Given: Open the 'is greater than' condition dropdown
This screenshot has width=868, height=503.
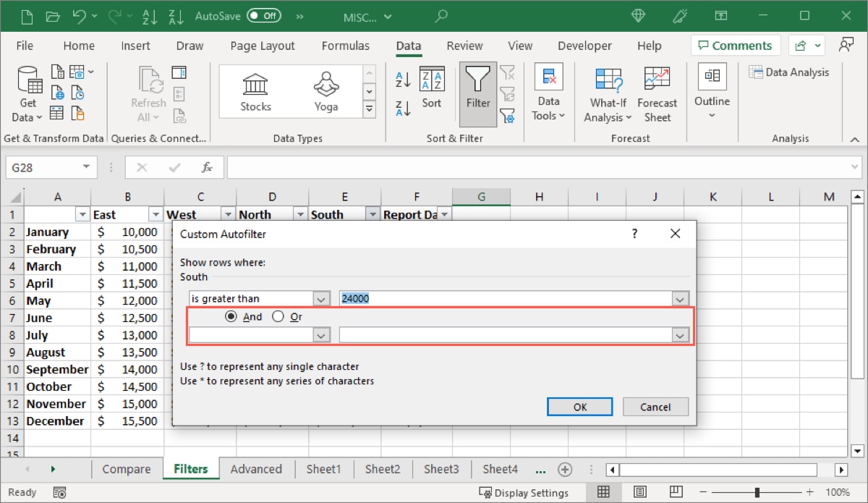Looking at the screenshot, I should point(321,297).
